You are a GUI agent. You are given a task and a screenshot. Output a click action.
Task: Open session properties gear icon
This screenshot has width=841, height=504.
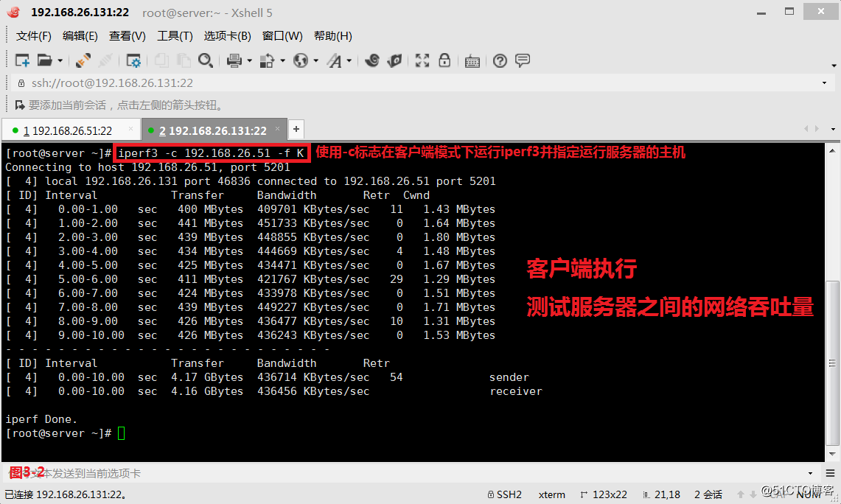(x=133, y=60)
